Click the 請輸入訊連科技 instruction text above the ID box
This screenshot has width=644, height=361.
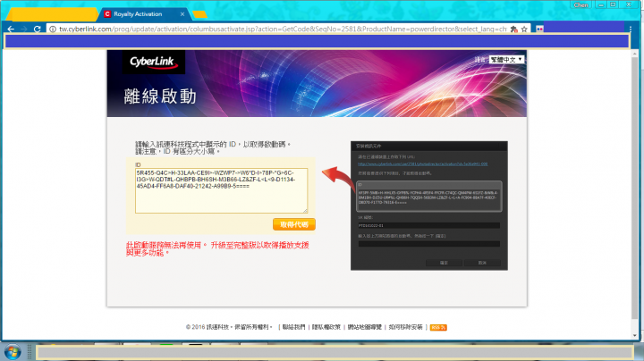(213, 147)
